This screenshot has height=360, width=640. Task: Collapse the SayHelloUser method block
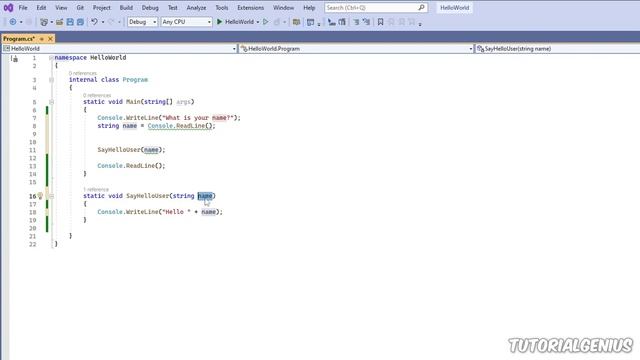pyautogui.click(x=51, y=196)
